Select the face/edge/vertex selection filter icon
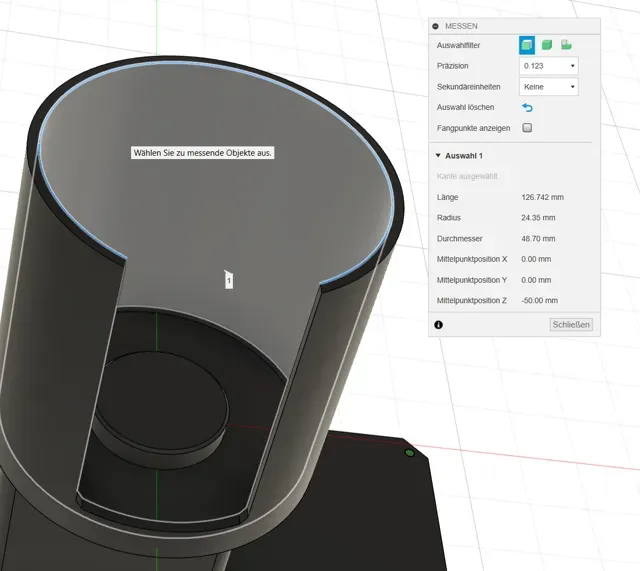 pos(527,45)
